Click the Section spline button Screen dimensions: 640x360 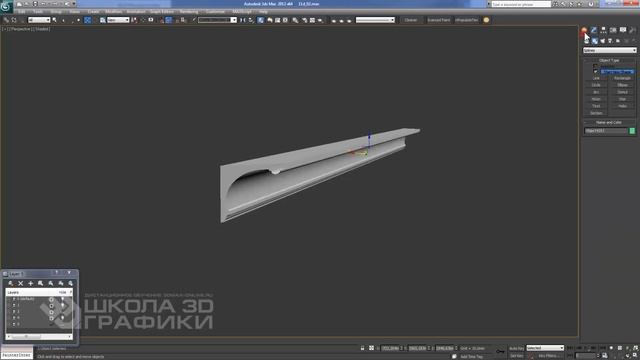596,113
